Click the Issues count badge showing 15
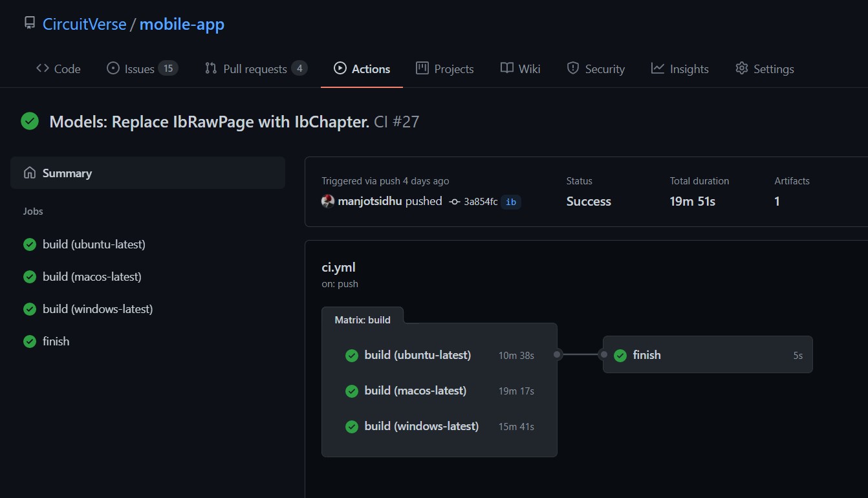The image size is (868, 498). (x=168, y=69)
